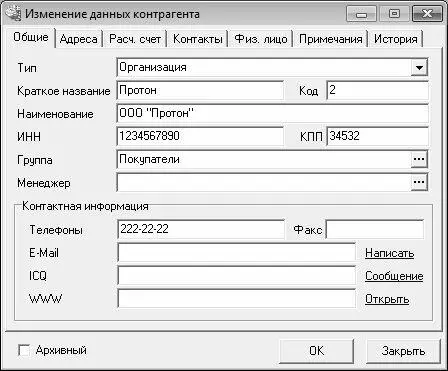
Task: Confirm changes with the OK button
Action: point(316,351)
